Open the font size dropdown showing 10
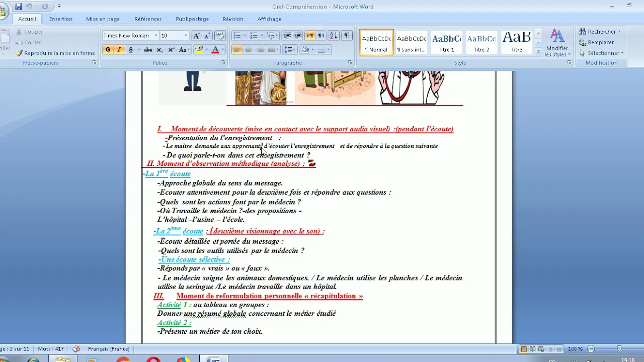The height and width of the screenshot is (362, 644). 186,36
